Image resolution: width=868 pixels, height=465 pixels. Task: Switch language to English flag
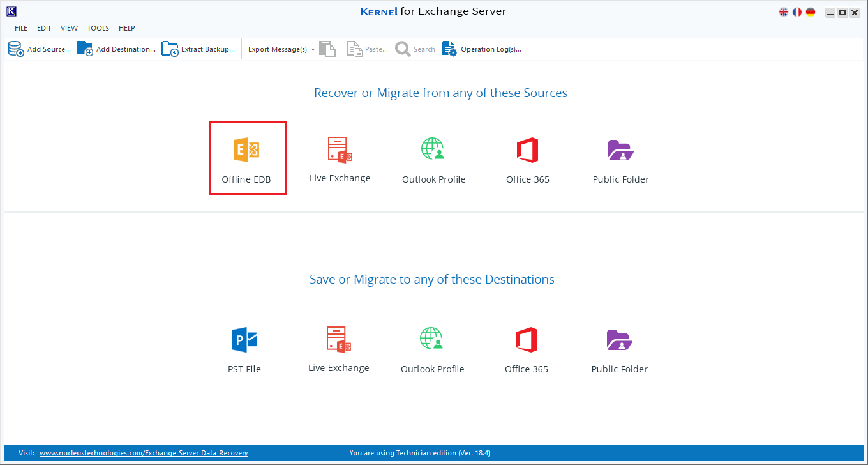click(784, 12)
